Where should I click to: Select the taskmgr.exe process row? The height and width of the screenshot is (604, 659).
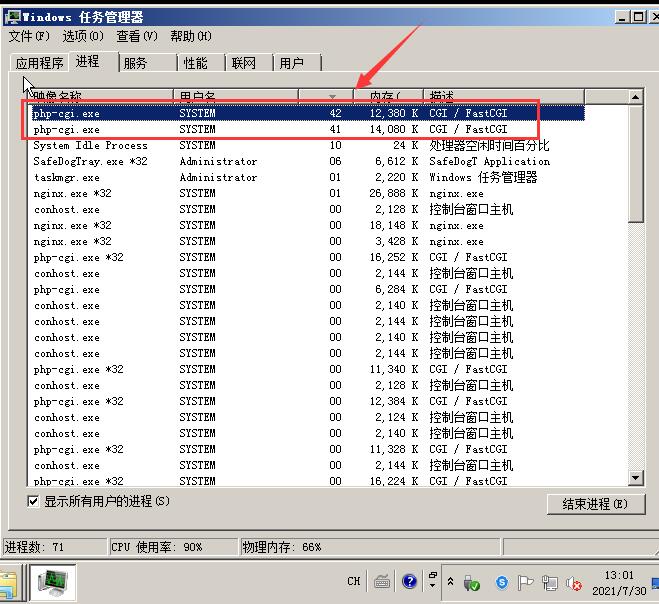pyautogui.click(x=308, y=177)
